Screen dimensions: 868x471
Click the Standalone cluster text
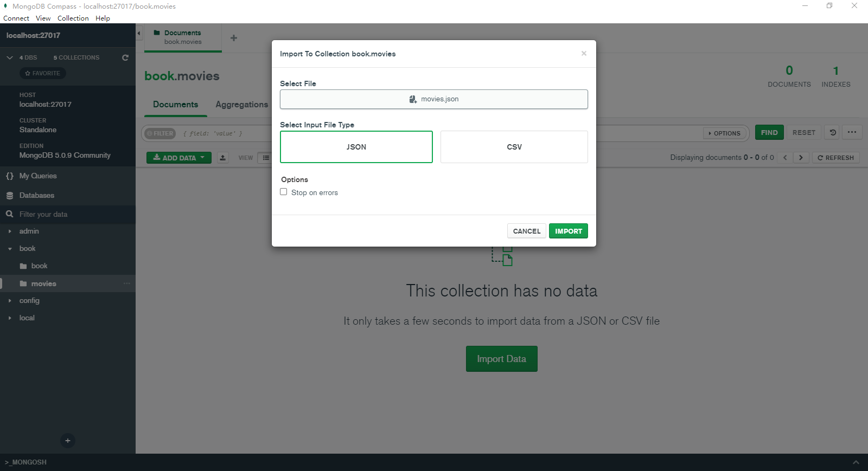click(38, 130)
